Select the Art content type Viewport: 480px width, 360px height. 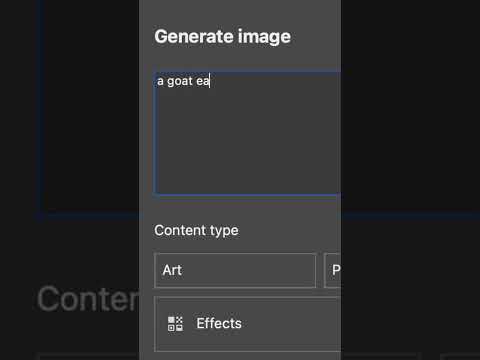pyautogui.click(x=235, y=270)
